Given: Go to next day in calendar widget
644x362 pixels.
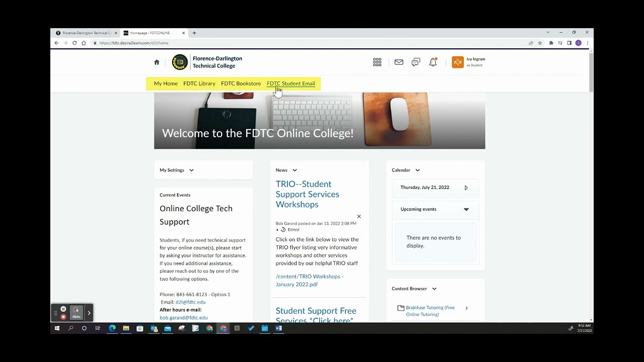Looking at the screenshot, I should click(466, 188).
